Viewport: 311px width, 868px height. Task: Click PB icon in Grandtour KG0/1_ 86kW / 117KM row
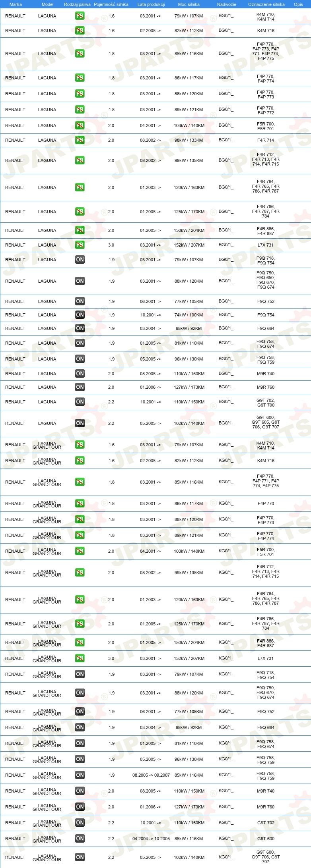pyautogui.click(x=80, y=503)
